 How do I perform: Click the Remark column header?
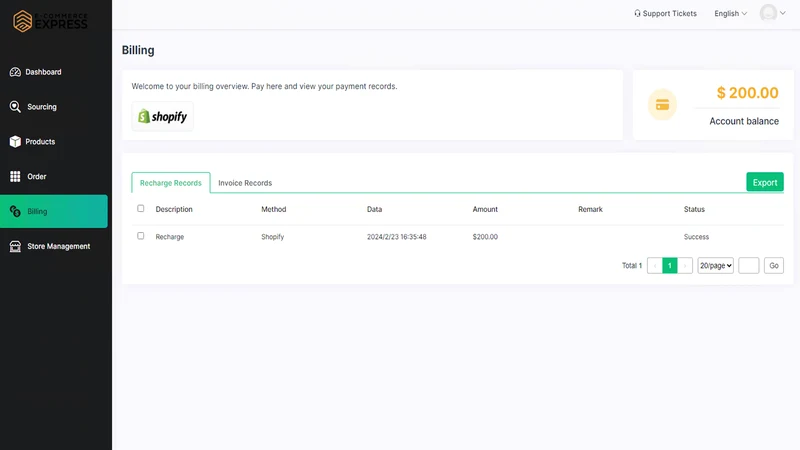point(590,209)
